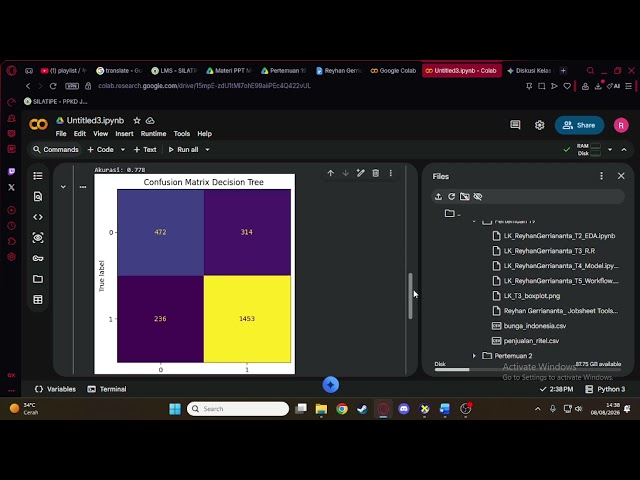Open the find and replace sidebar icon
The height and width of the screenshot is (480, 640).
(38, 197)
